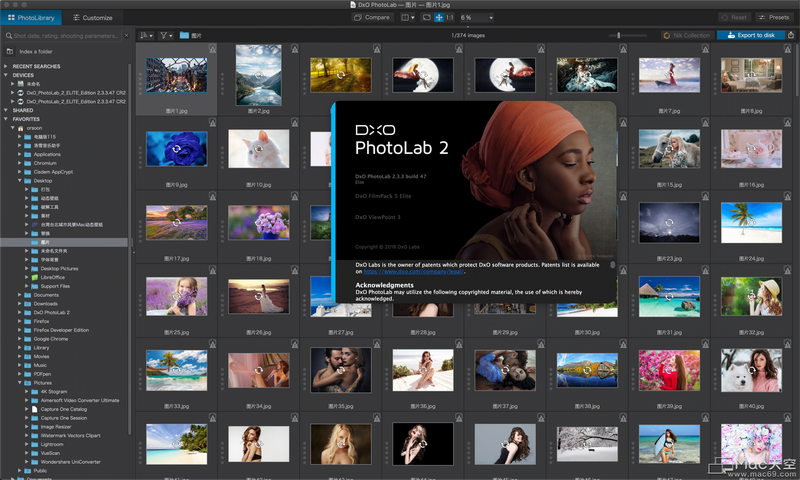Viewport: 800px width, 480px height.
Task: Switch to the Customize tab
Action: 92,17
